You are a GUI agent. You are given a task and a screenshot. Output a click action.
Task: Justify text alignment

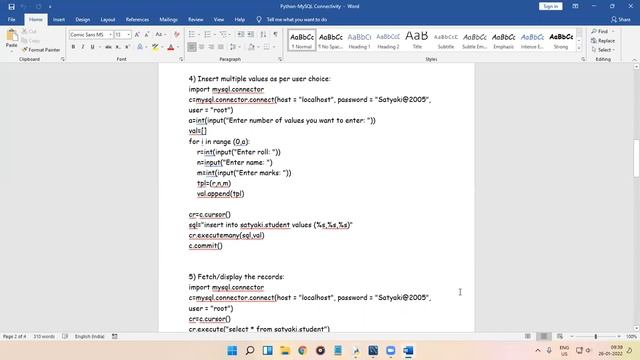coord(221,47)
